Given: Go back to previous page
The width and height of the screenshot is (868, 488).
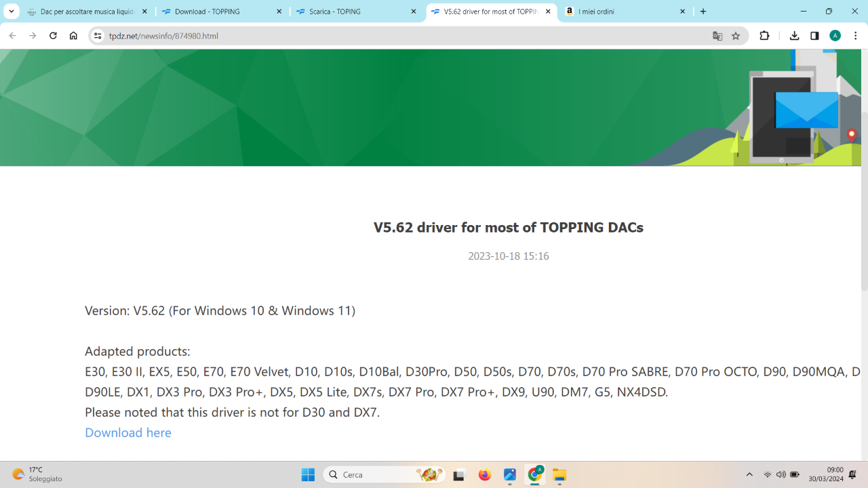Looking at the screenshot, I should [x=12, y=36].
